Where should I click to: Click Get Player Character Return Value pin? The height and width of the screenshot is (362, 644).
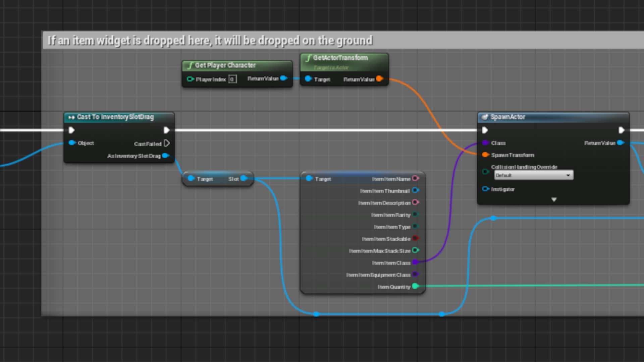pyautogui.click(x=283, y=78)
